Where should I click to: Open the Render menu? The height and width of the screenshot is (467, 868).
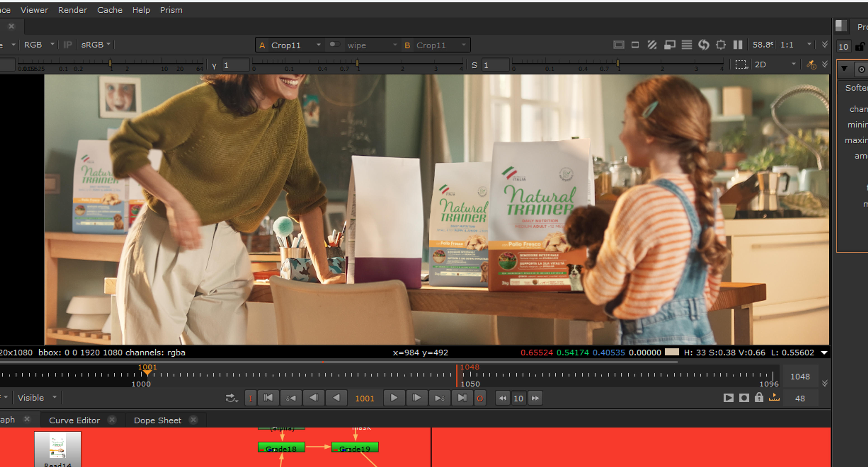click(x=72, y=10)
